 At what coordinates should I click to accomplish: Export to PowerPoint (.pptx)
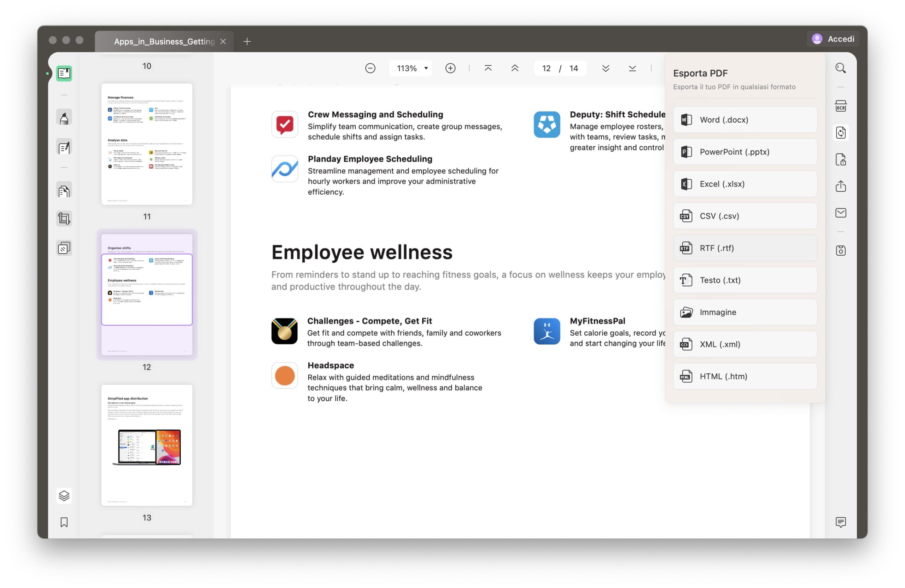(x=745, y=152)
